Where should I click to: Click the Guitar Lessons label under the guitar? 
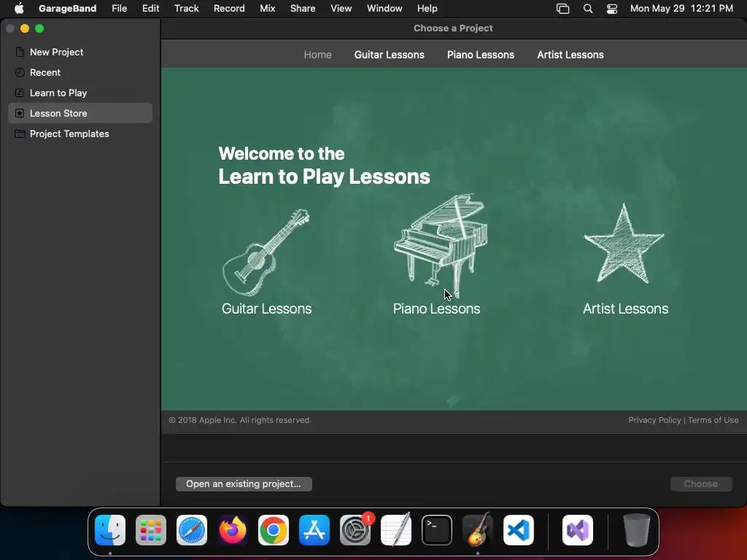(267, 308)
